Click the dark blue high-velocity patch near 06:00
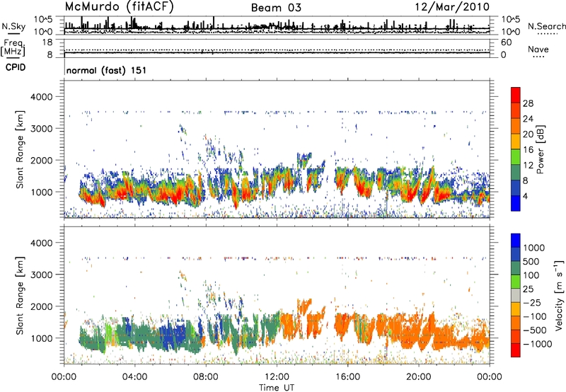The image size is (566, 392). point(173,335)
